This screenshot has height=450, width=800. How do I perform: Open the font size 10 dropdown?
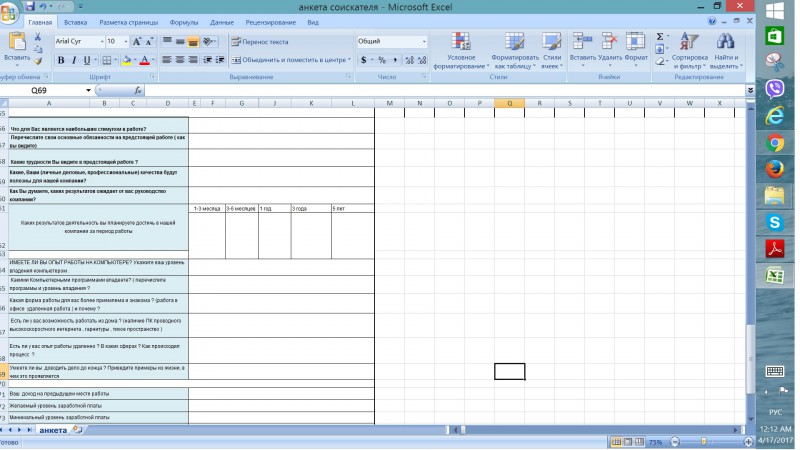[x=126, y=41]
